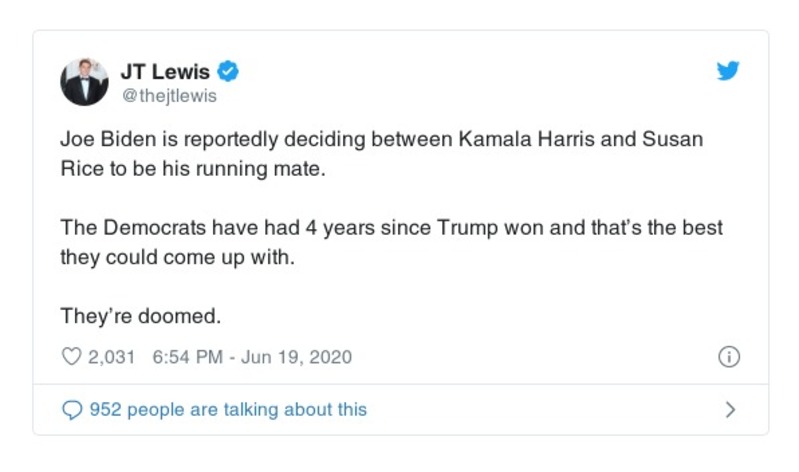
Task: Click JT Lewis's profile avatar photo
Action: 84,82
